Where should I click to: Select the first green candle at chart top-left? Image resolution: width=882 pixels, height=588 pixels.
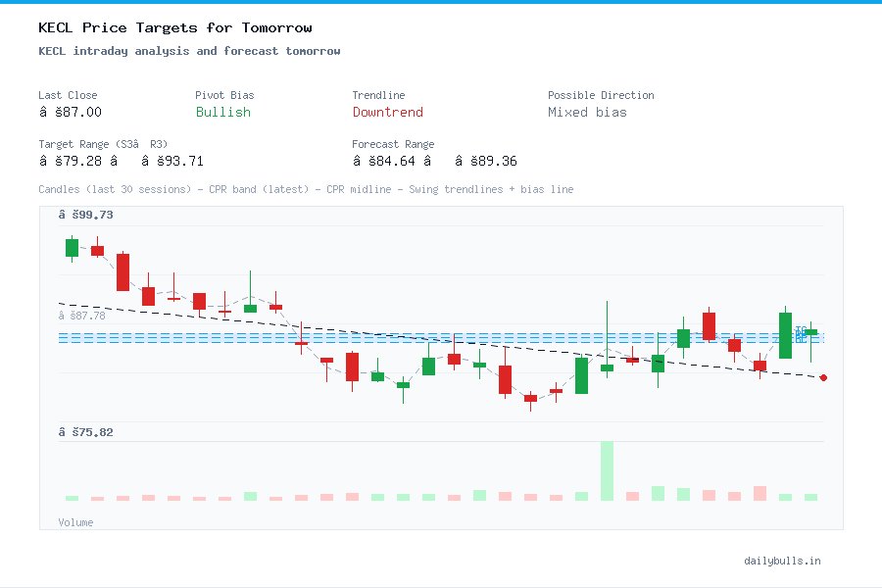(x=70, y=247)
